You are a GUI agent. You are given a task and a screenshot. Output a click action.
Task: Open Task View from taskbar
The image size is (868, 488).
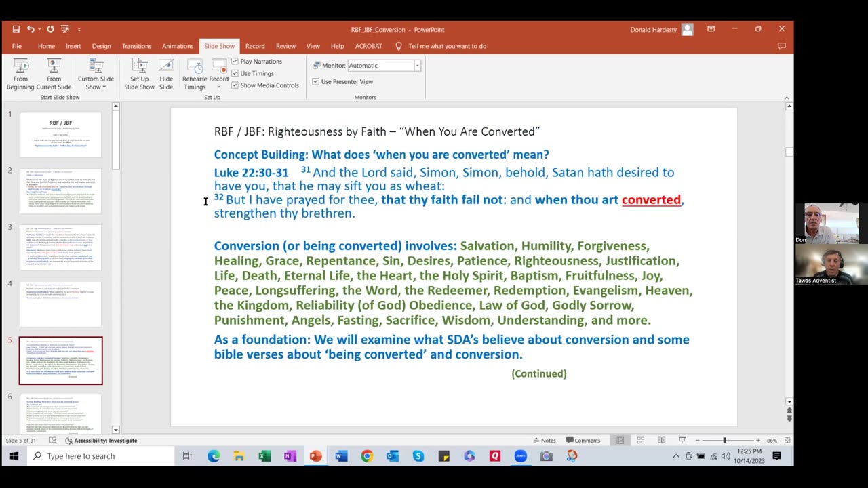[x=188, y=456]
